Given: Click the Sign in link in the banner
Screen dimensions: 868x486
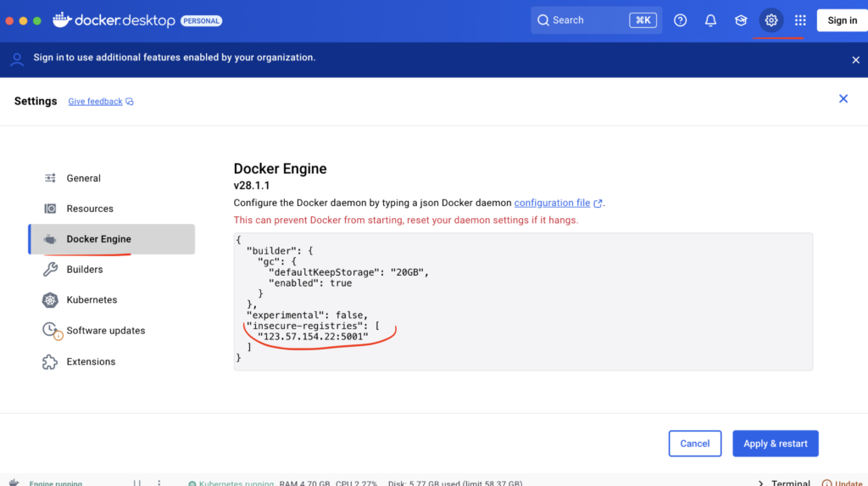Looking at the screenshot, I should pyautogui.click(x=48, y=57).
